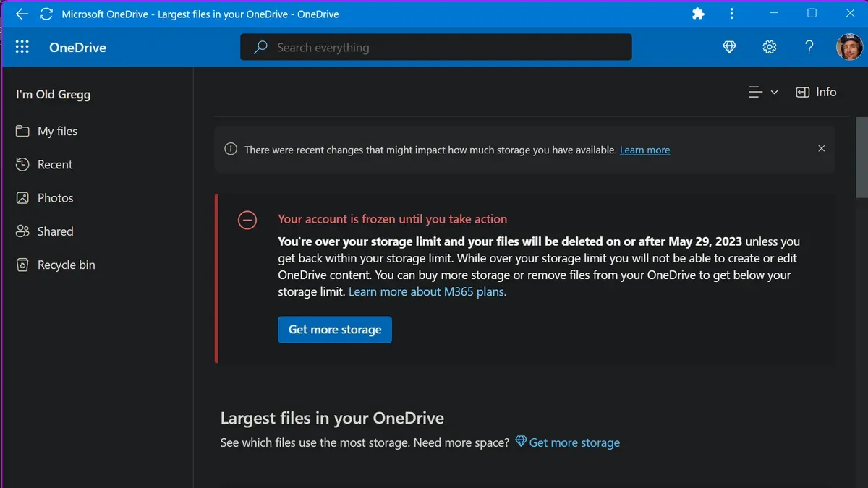The image size is (868, 488).
Task: Click the Search everything box
Action: (436, 48)
